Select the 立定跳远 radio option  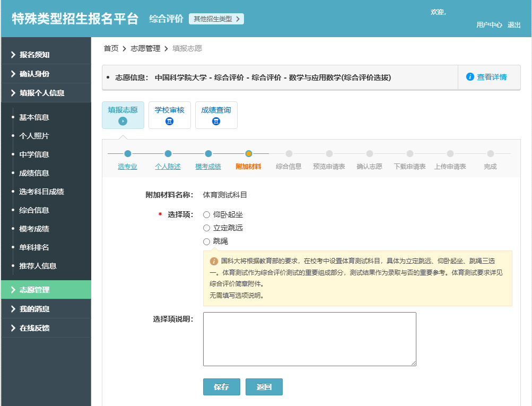pyautogui.click(x=207, y=228)
